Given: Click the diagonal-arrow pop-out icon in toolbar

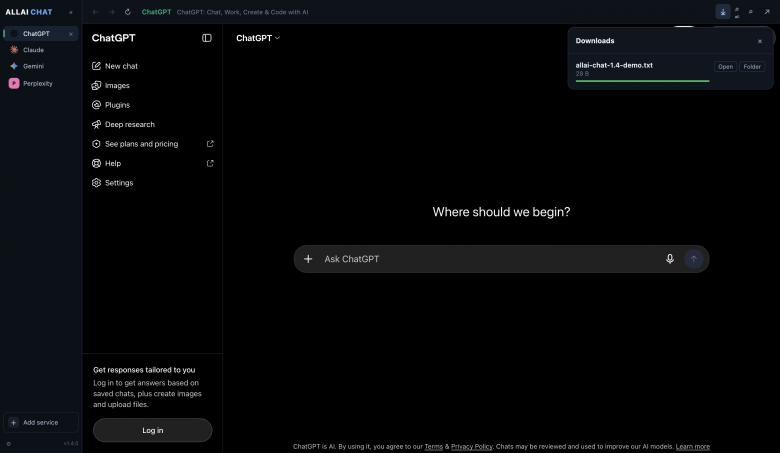Looking at the screenshot, I should tap(767, 12).
